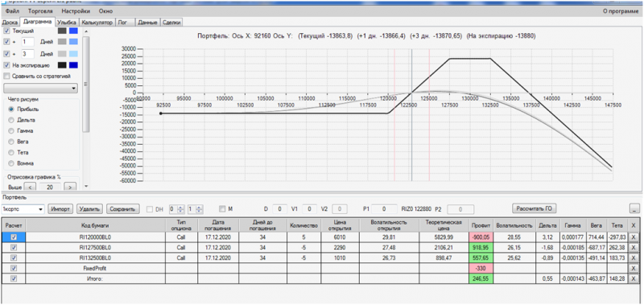Viewport: 644px width, 305px height.
Task: Click the days field containing 3
Action: click(28, 54)
